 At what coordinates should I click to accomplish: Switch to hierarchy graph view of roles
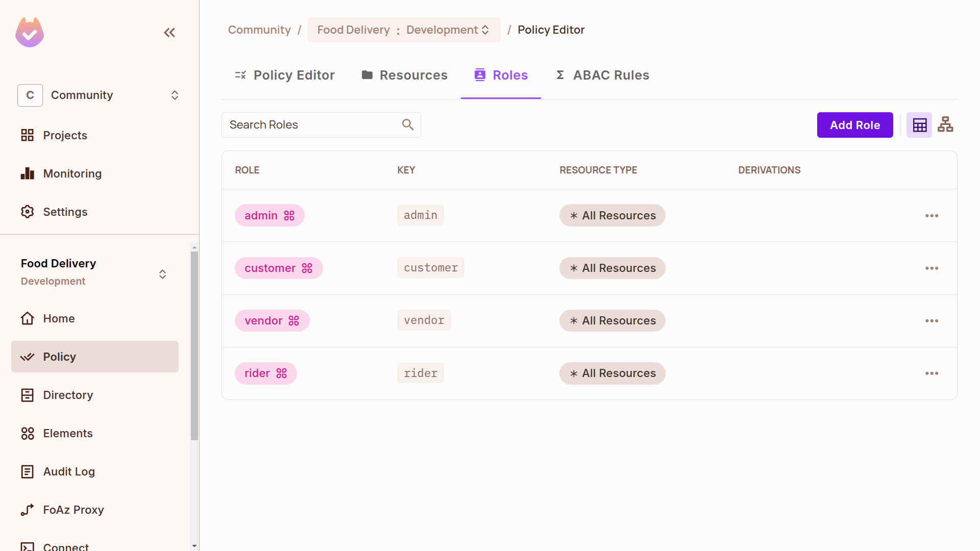[x=945, y=124]
